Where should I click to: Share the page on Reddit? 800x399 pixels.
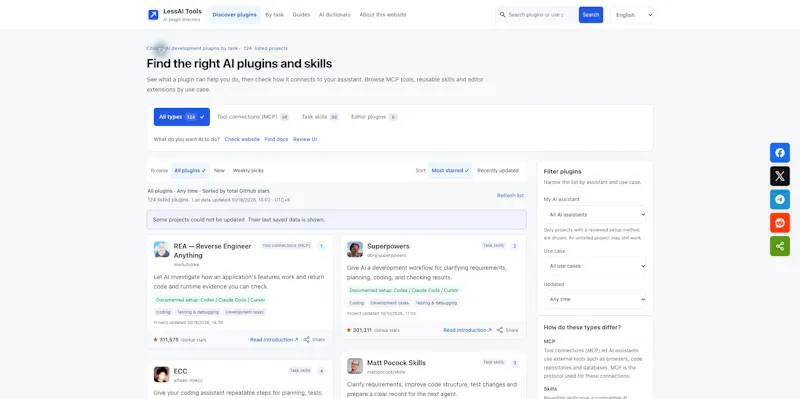point(780,223)
